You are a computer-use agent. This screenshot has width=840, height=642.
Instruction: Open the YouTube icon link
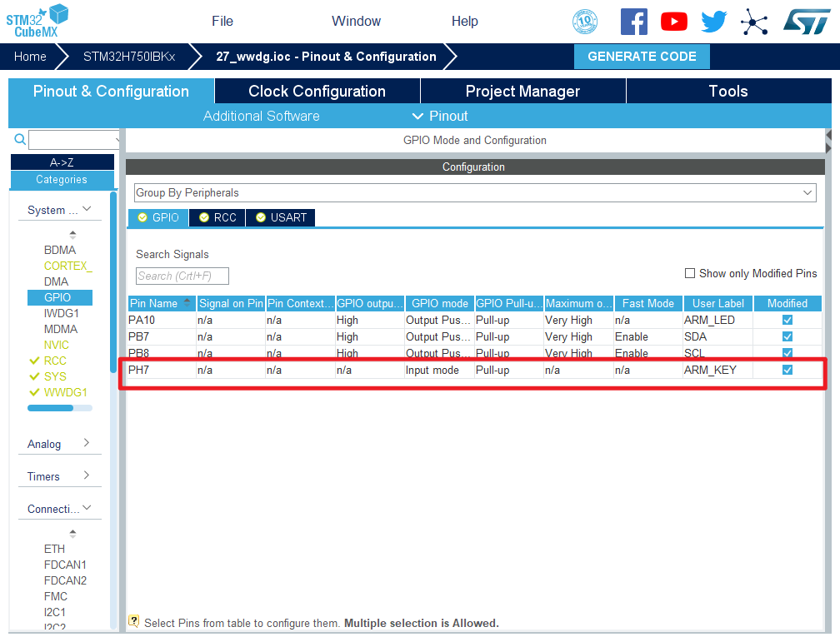coord(673,22)
